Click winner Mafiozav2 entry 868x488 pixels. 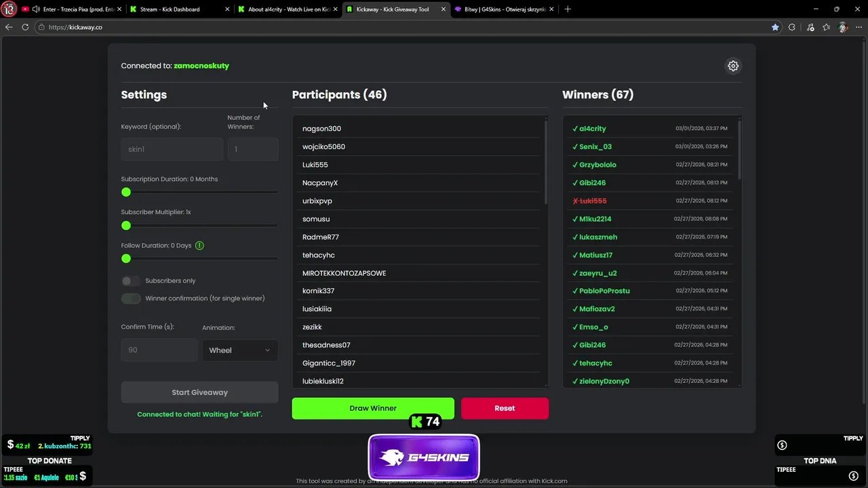click(x=650, y=309)
